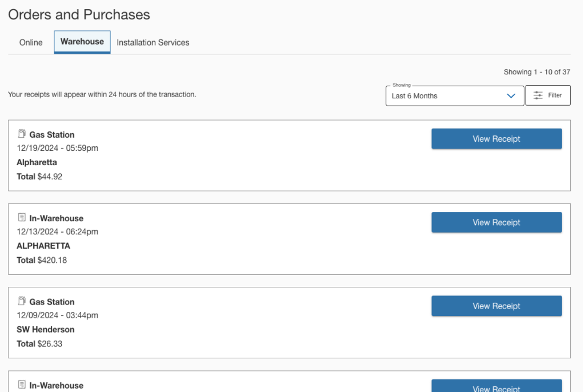Click the receipts appear within 24 hours notice
The image size is (585, 392).
102,94
